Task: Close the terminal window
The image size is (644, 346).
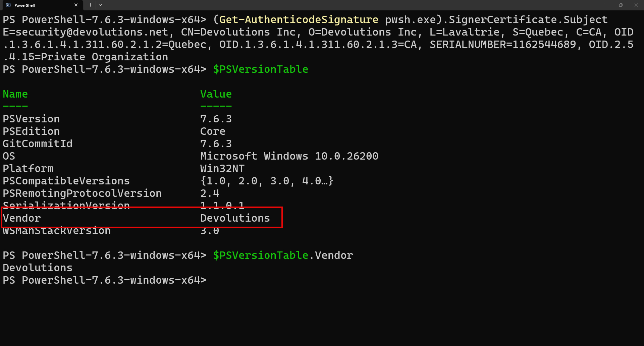Action: [636, 5]
